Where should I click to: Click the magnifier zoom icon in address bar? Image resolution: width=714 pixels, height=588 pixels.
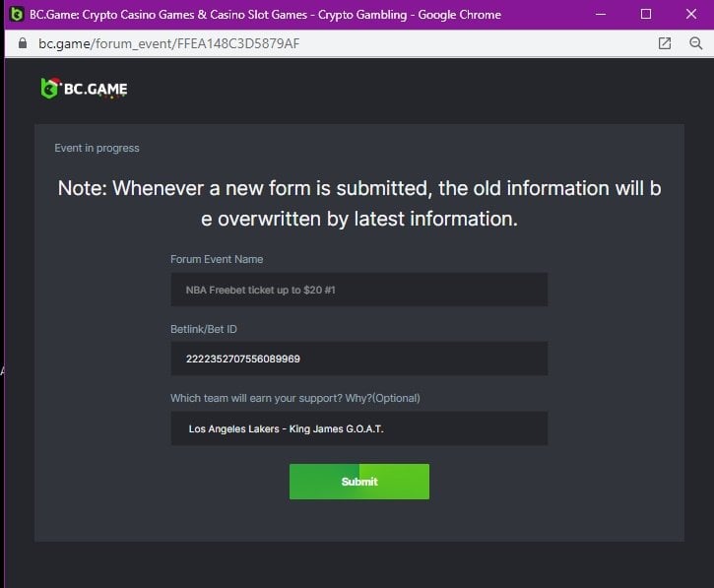695,43
